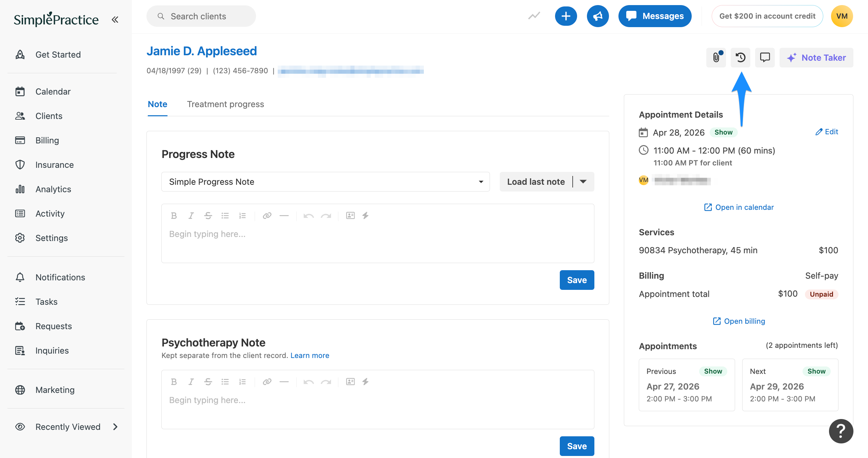Undo in Progress Note editor
The width and height of the screenshot is (868, 458).
click(x=309, y=216)
